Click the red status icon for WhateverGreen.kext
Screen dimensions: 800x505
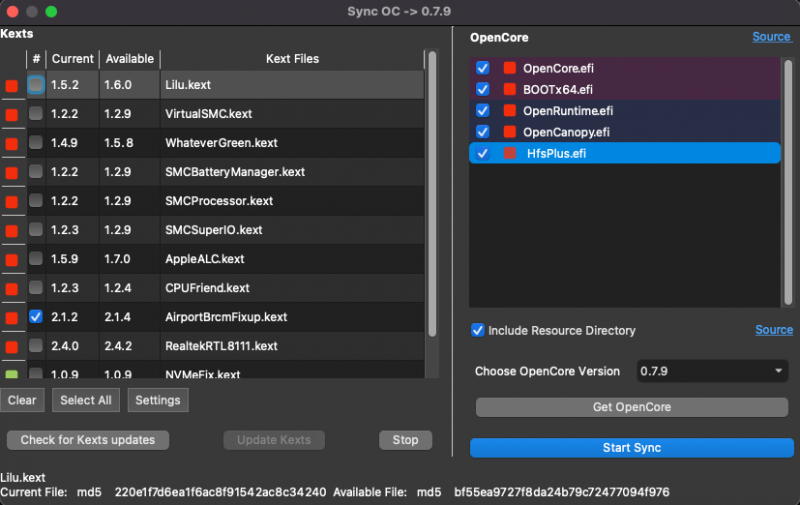pos(12,144)
